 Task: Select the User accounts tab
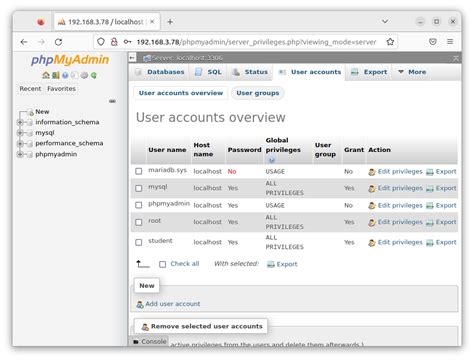point(310,72)
